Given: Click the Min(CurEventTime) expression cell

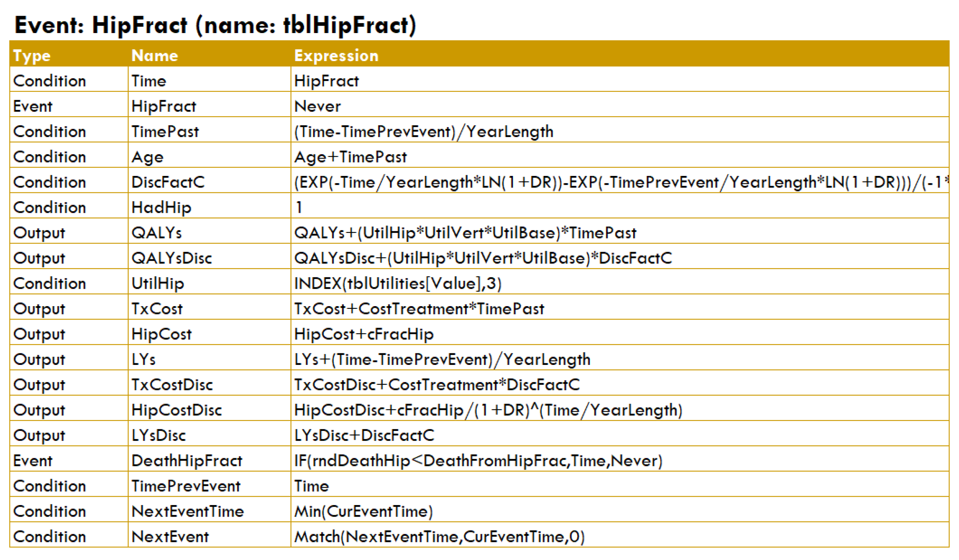Looking at the screenshot, I should pos(363,512).
